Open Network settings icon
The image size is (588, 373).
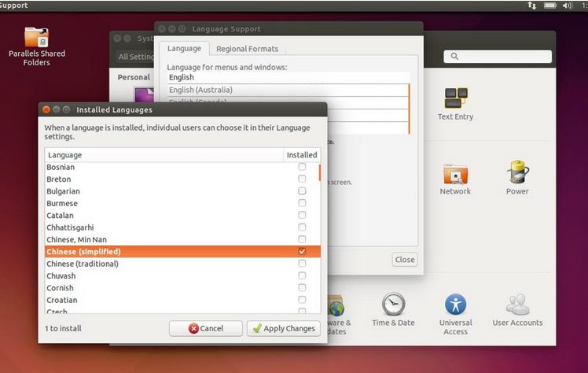[x=455, y=179]
